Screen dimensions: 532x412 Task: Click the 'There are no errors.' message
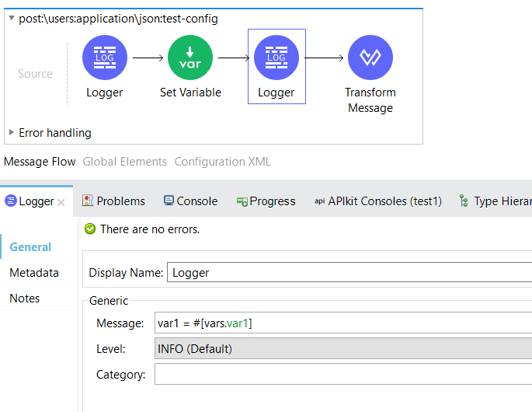tap(150, 229)
